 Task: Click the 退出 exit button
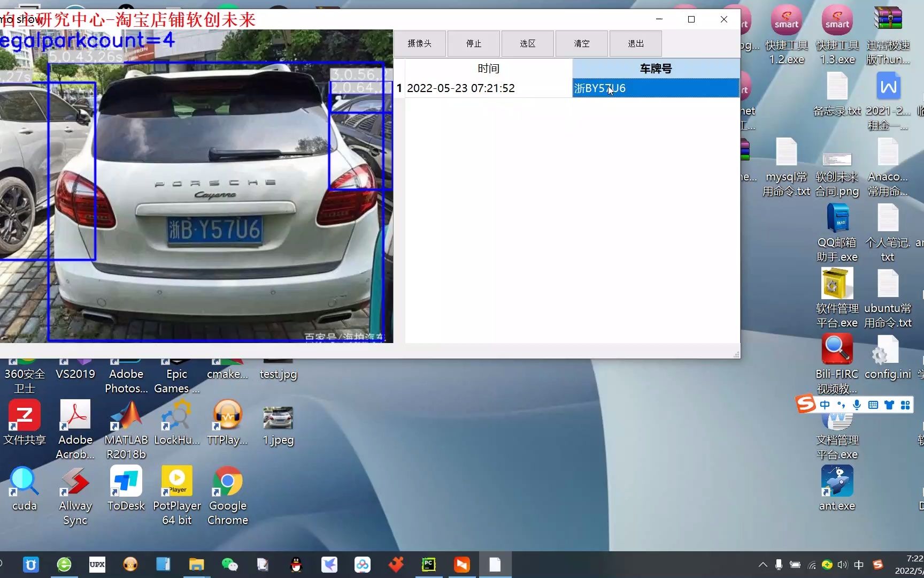click(636, 43)
